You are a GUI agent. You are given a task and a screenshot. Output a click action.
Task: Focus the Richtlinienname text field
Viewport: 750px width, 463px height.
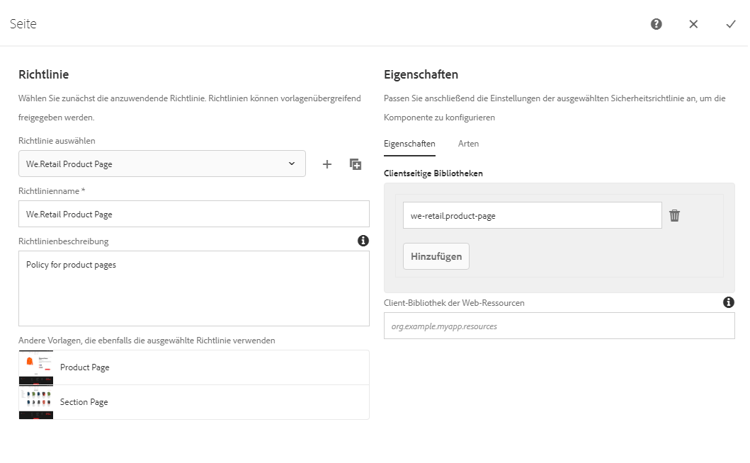[x=193, y=214]
